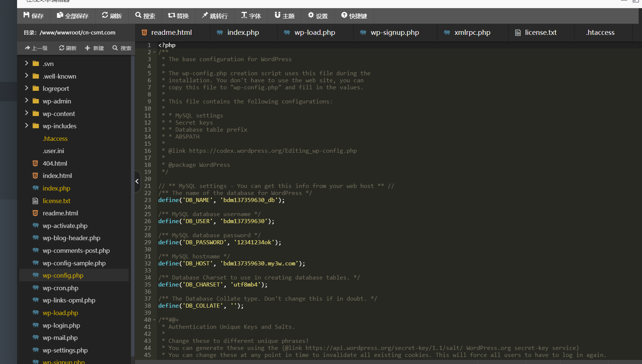Fold the comment block at line 2

[154, 52]
